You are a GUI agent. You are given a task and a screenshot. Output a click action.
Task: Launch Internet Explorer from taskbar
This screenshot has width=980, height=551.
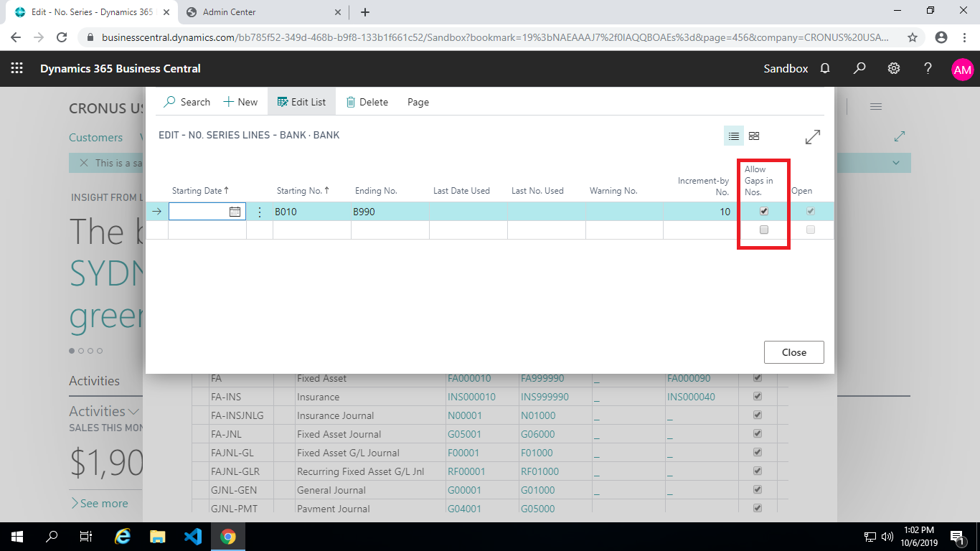(123, 537)
